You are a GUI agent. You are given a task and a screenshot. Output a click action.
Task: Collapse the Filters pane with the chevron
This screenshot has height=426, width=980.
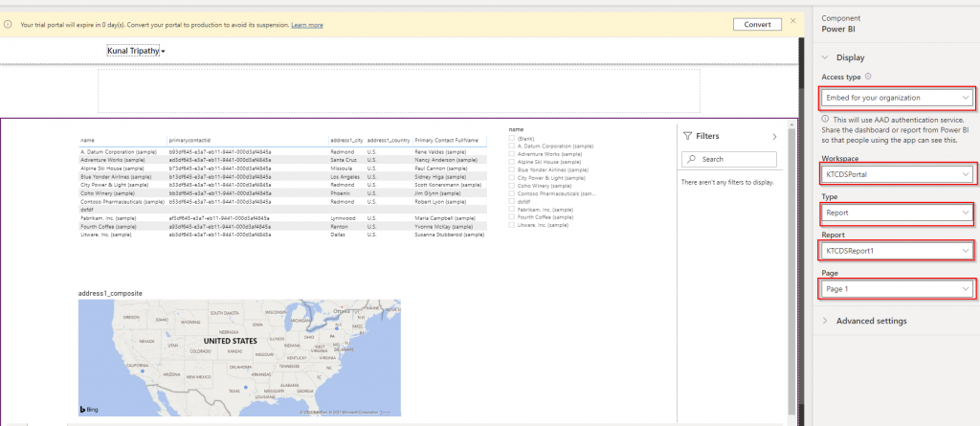(774, 136)
